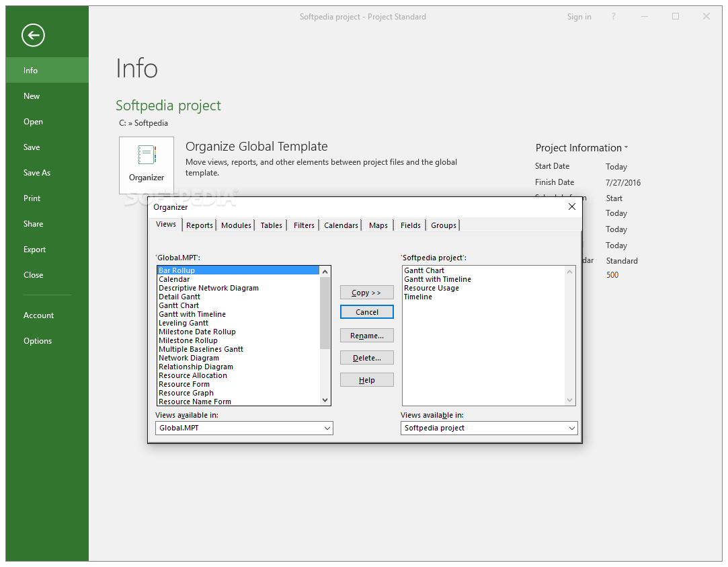Click the Delete... button
The image size is (728, 567).
[367, 358]
